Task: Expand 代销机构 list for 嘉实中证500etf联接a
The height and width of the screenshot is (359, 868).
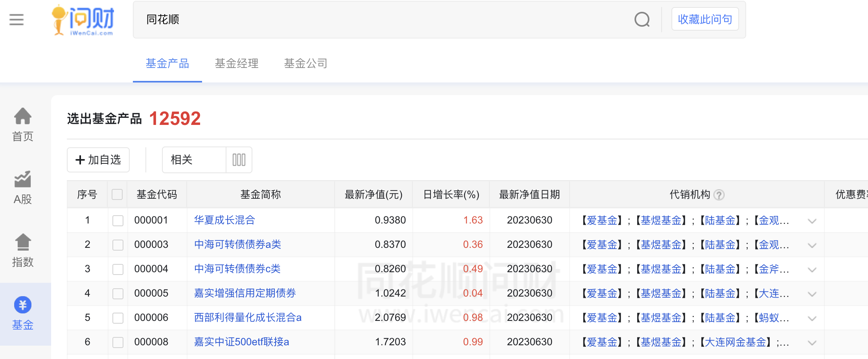Action: pyautogui.click(x=812, y=343)
